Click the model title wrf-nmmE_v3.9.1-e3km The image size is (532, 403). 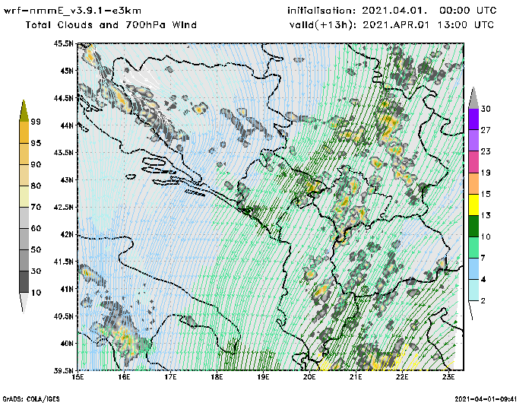tap(73, 11)
